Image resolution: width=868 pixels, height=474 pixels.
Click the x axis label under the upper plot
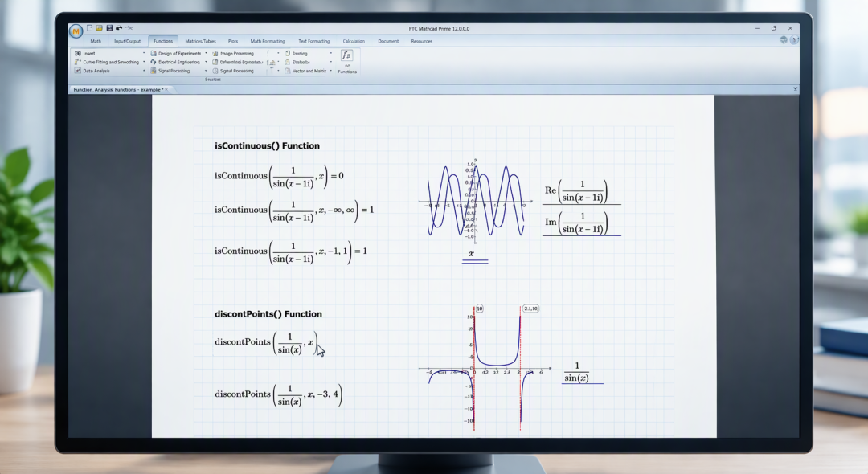tap(472, 254)
